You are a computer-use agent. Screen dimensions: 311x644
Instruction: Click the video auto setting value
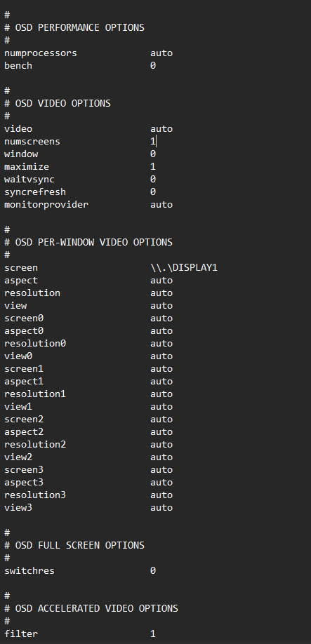pos(161,129)
